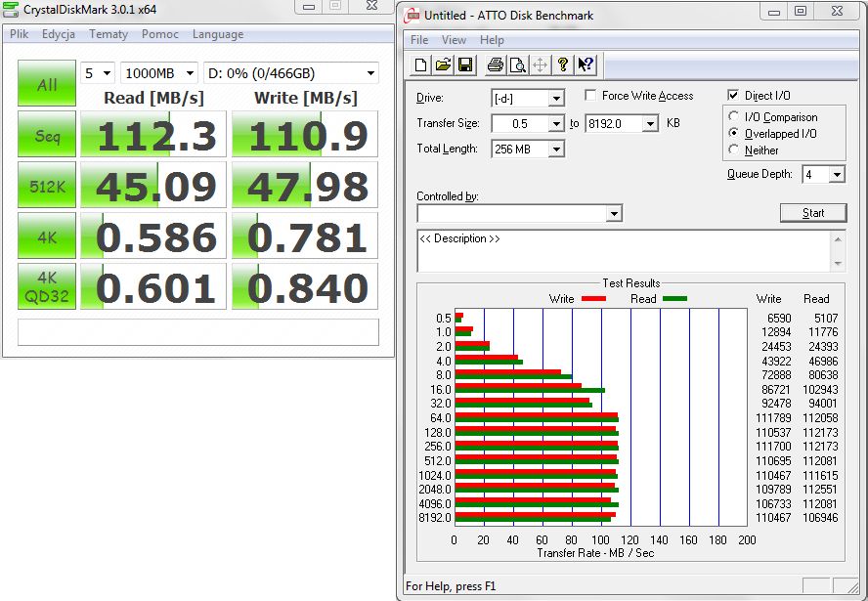The width and height of the screenshot is (868, 601).
Task: Click the write value 106733 in results
Action: [773, 504]
